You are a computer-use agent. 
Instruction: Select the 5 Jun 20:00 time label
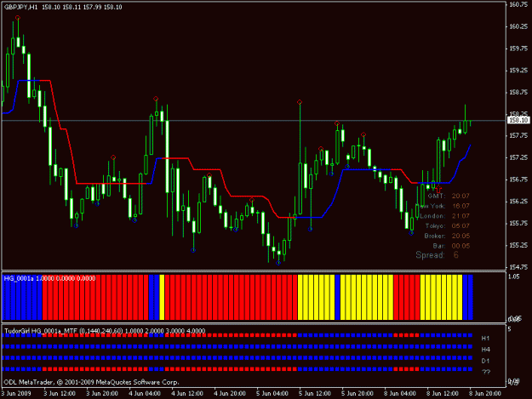click(358, 394)
